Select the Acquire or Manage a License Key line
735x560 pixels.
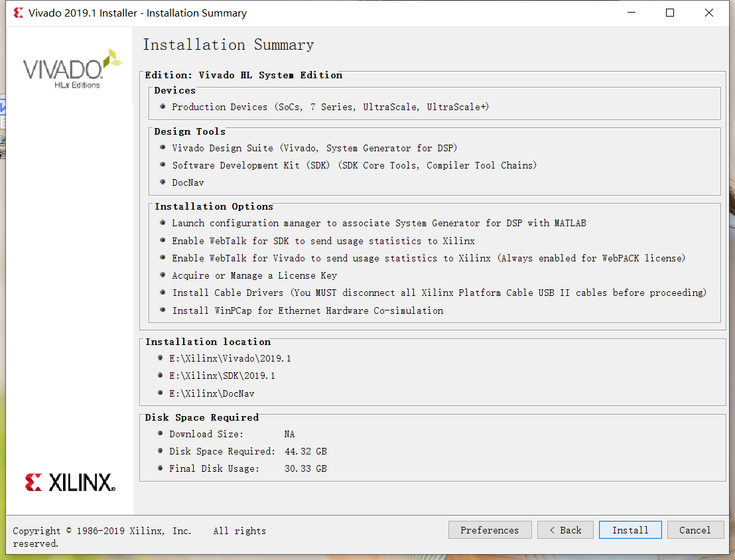[x=255, y=276]
